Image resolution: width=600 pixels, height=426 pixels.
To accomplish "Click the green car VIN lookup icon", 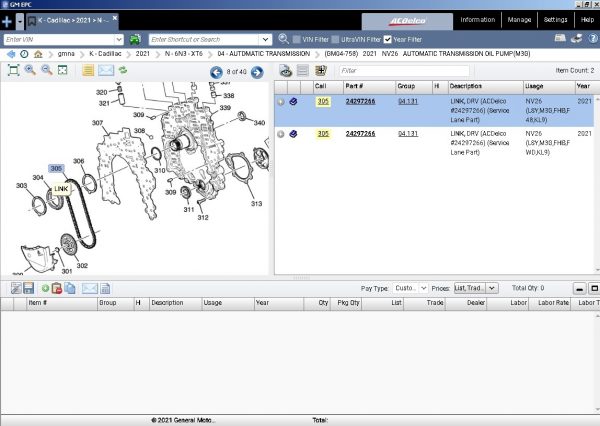I will coord(135,39).
